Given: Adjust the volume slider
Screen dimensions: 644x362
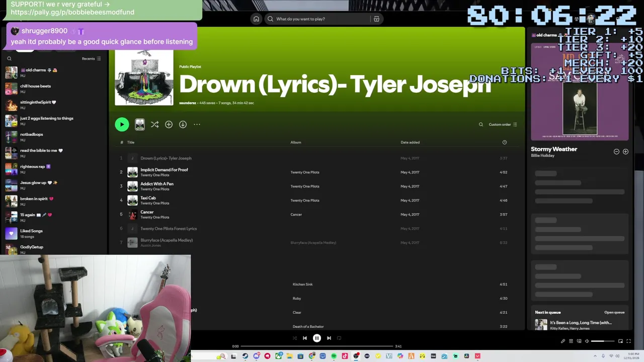Looking at the screenshot, I should [603, 341].
